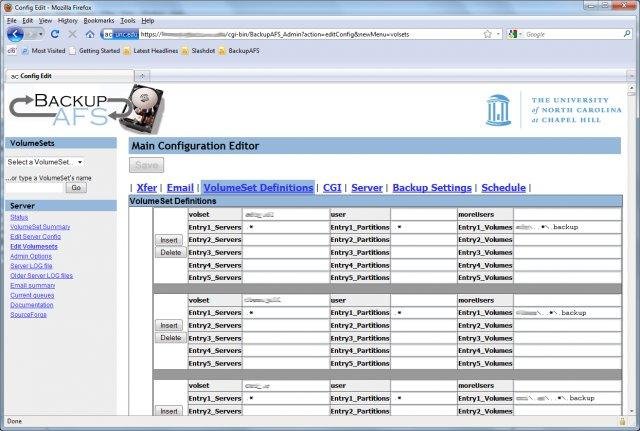The width and height of the screenshot is (640, 431).
Task: Go to the home page icon
Action: coord(90,34)
